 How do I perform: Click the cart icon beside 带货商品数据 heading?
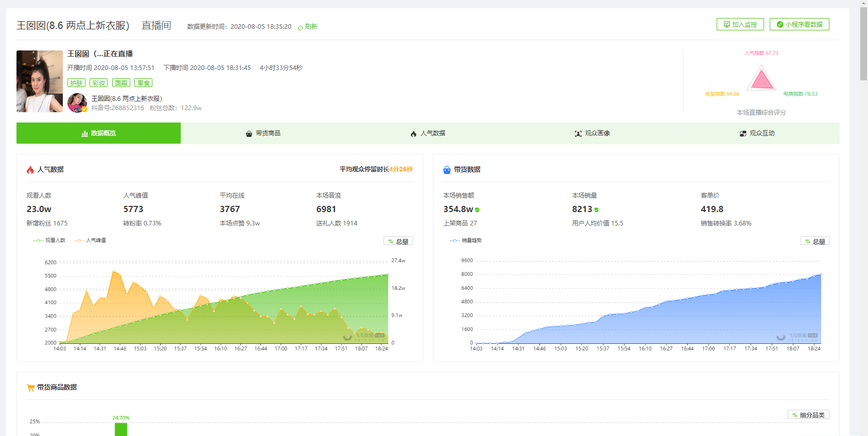pos(30,388)
